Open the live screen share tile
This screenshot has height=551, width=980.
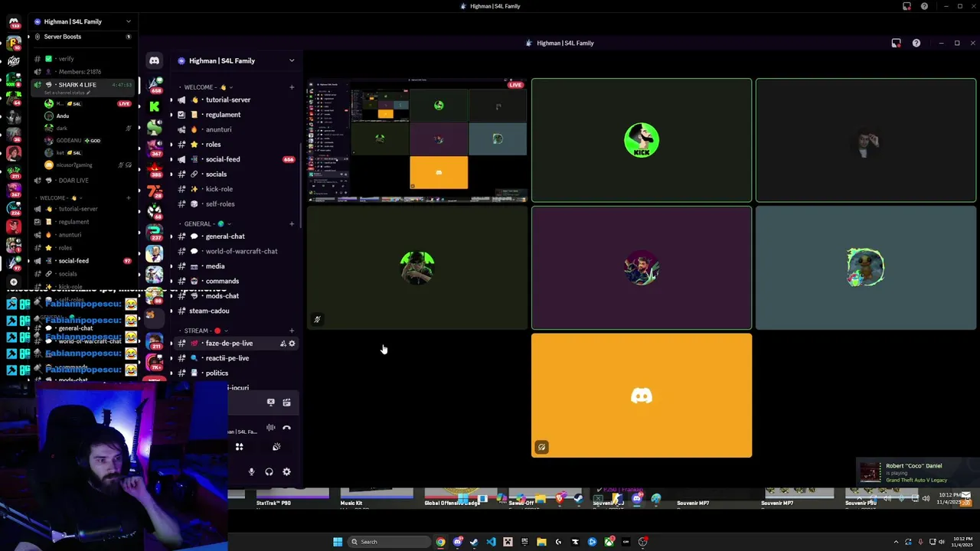(417, 140)
